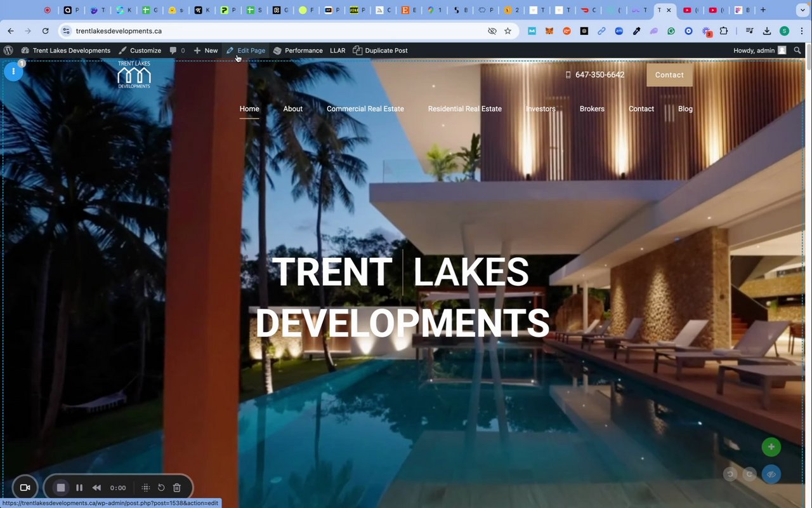The height and width of the screenshot is (508, 812).
Task: Click the extension with red 3 badge
Action: pyautogui.click(x=706, y=31)
